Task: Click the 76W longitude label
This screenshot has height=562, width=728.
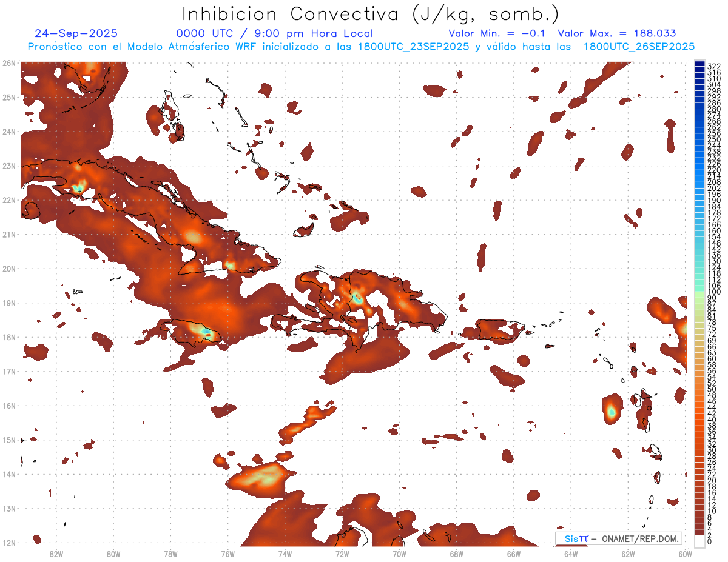Action: click(x=227, y=554)
